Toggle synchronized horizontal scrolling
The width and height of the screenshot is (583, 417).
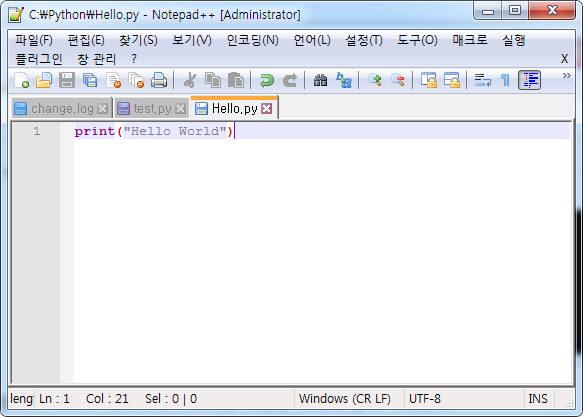coord(452,80)
